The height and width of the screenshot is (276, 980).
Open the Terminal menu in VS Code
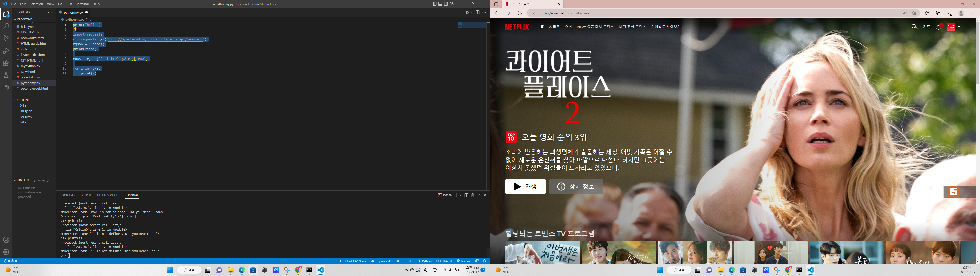point(82,4)
